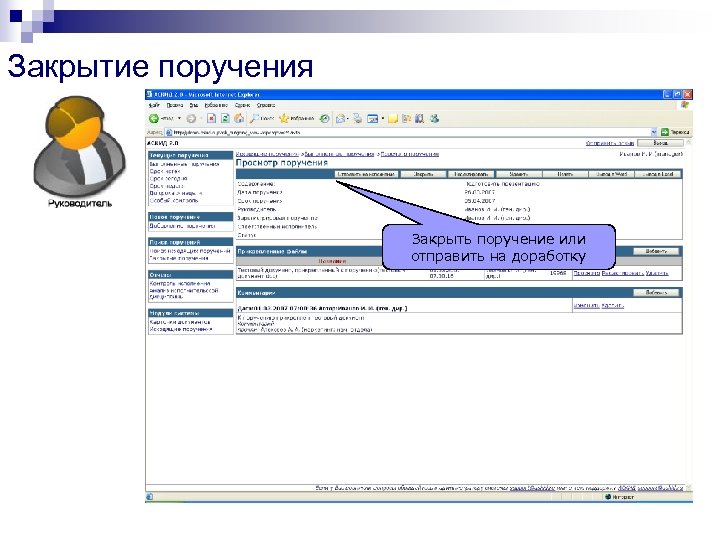Click the Интернет zone status bar indicator
This screenshot has height=540, width=720.
tap(619, 497)
